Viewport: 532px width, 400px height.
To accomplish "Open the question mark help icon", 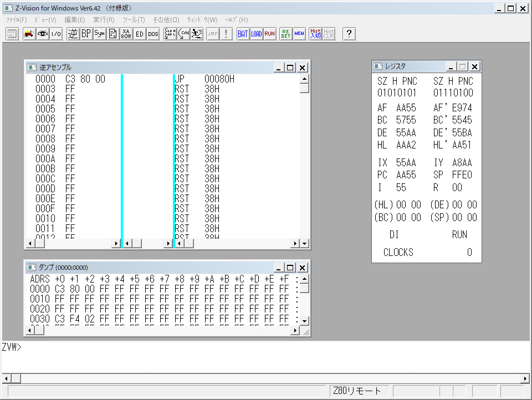I will 349,34.
